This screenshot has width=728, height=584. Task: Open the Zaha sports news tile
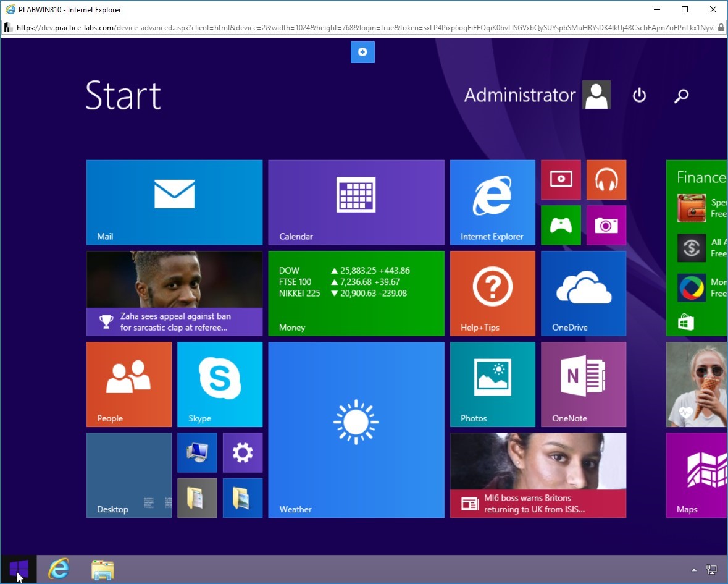coord(174,293)
